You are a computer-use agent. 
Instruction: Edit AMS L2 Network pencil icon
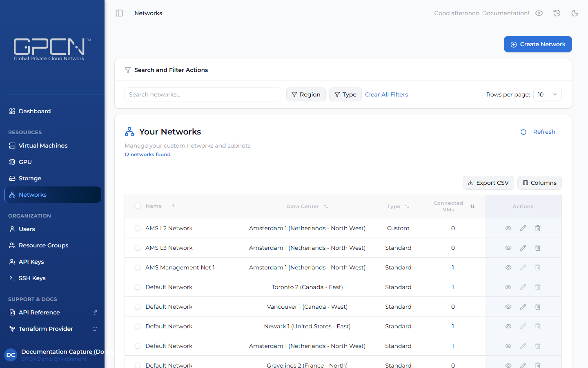(523, 228)
